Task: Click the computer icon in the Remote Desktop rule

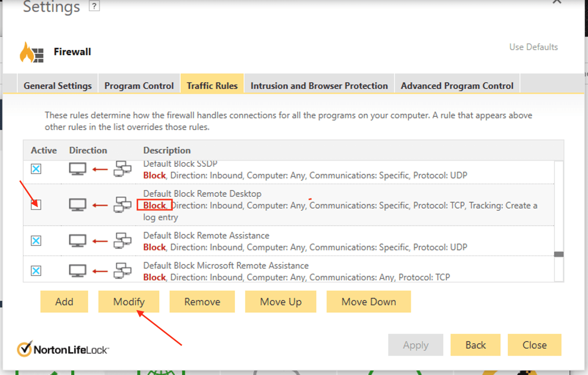Action: [77, 205]
